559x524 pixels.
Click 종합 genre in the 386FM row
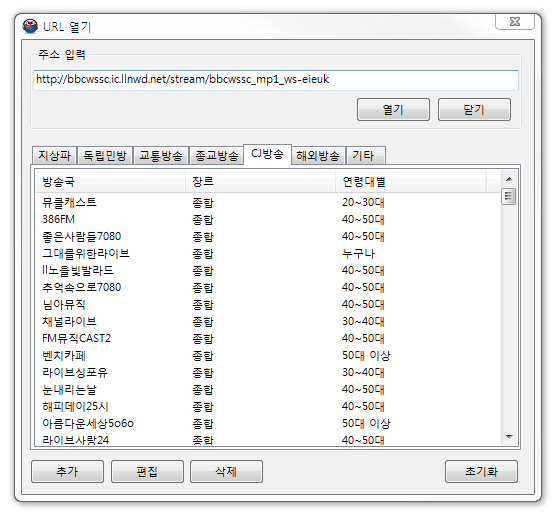[x=203, y=220]
